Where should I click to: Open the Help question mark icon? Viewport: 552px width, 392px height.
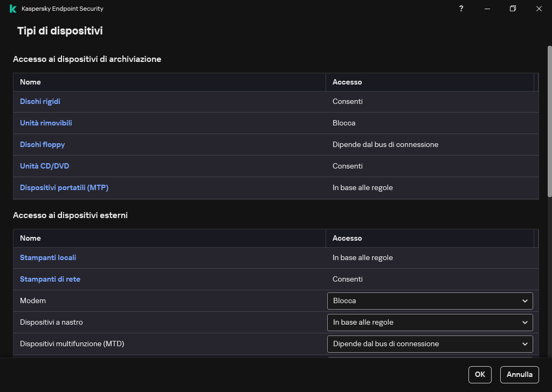tap(461, 9)
